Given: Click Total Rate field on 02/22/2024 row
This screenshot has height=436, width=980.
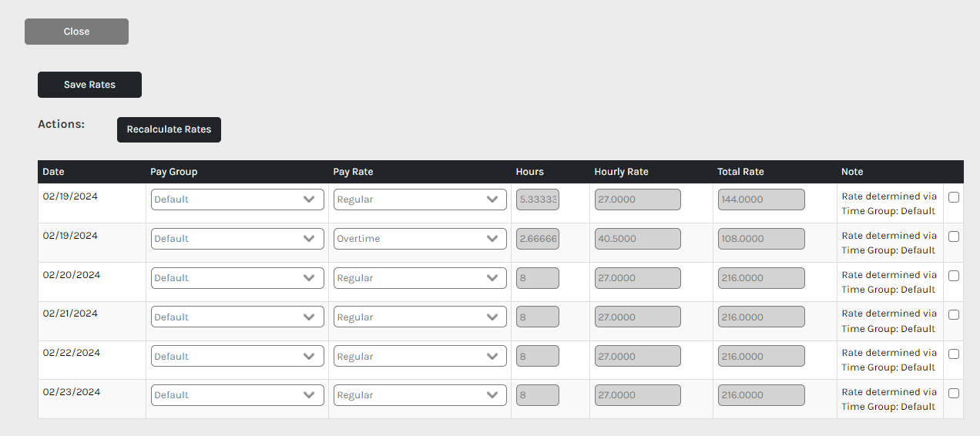Looking at the screenshot, I should coord(761,356).
